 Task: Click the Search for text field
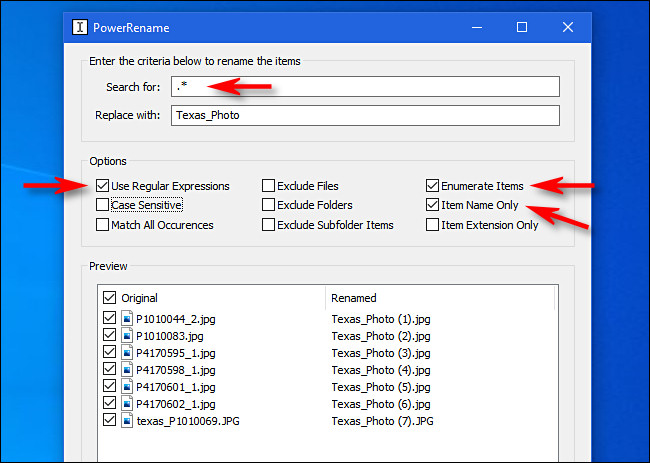(364, 87)
